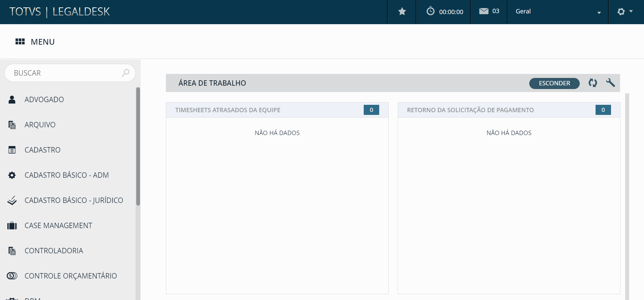Open the mail envelope icon
644x300 pixels.
(484, 11)
